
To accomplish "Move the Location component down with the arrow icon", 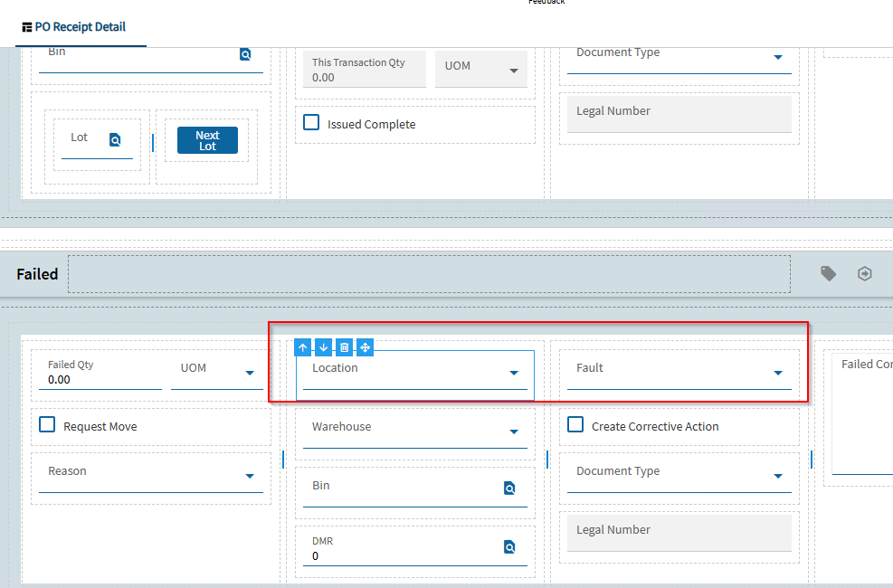I will click(x=324, y=347).
